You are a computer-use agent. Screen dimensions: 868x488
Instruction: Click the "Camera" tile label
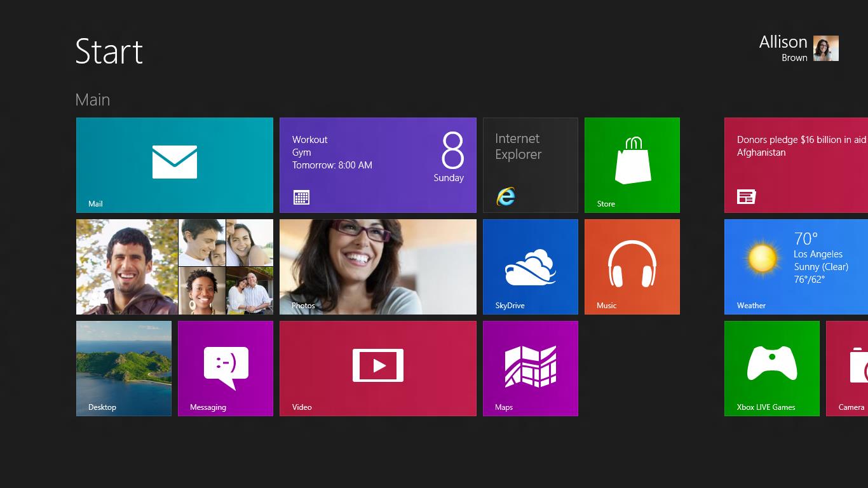coord(851,407)
